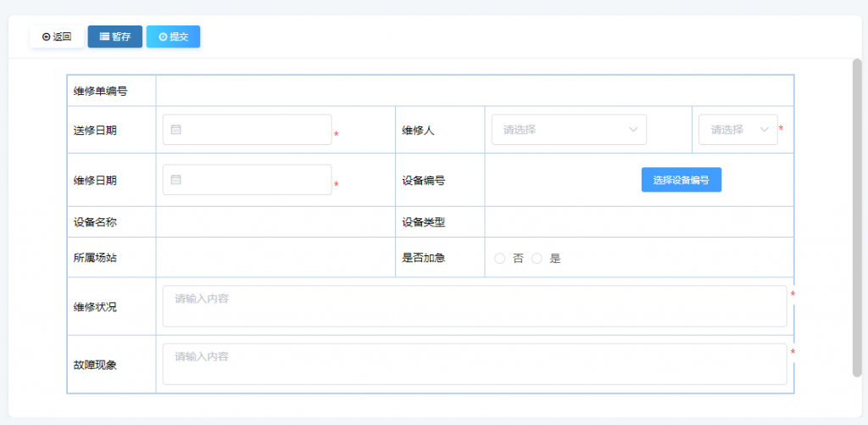Viewport: 868px width, 425px height.
Task: Click the empty 设备类型 value cell
Action: (638, 222)
